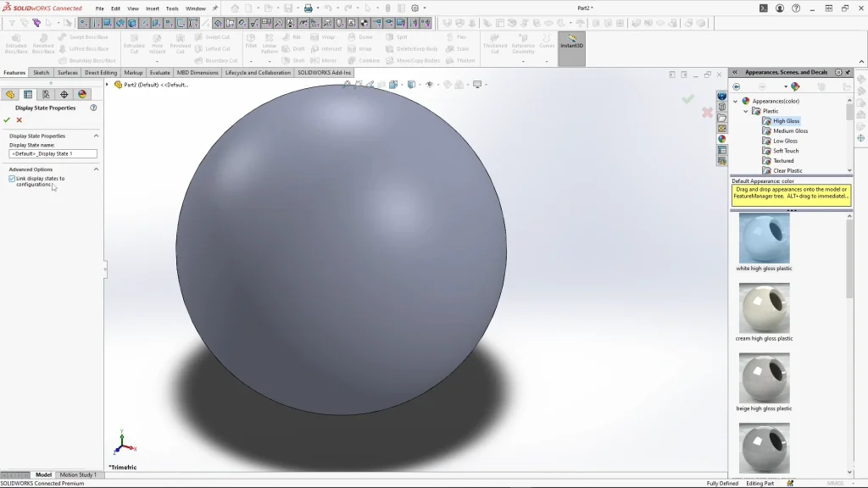Select Medium Gloss plastic folder

(790, 131)
